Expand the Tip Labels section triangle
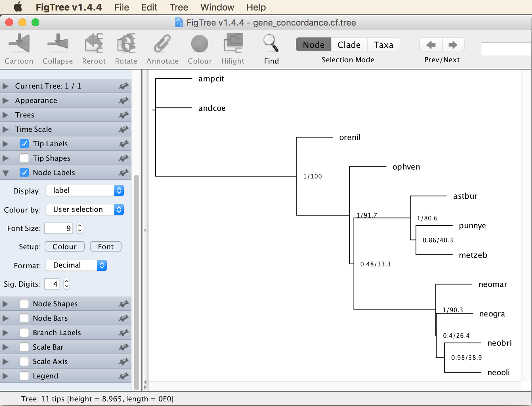 [x=5, y=144]
